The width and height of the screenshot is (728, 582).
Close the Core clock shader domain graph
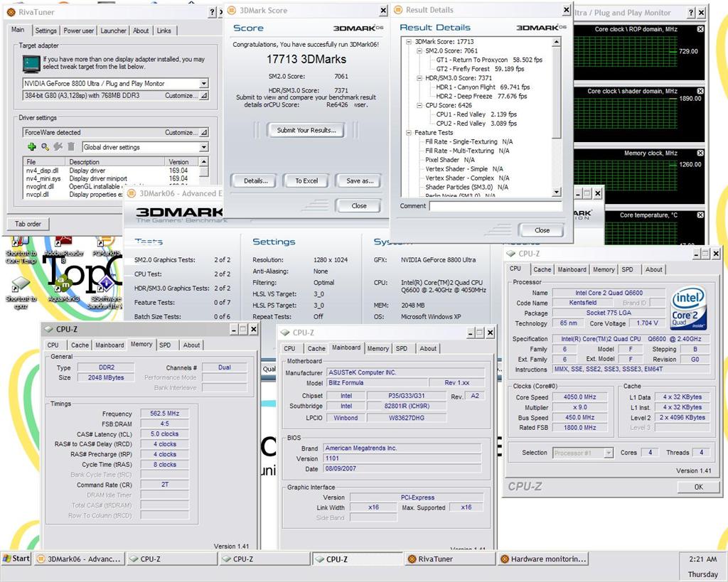click(700, 91)
